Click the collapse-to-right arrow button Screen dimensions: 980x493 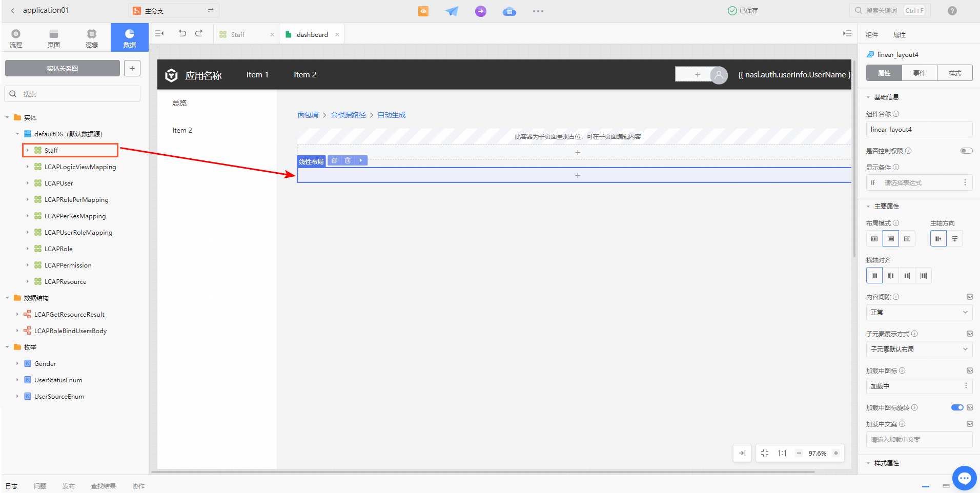coord(742,453)
